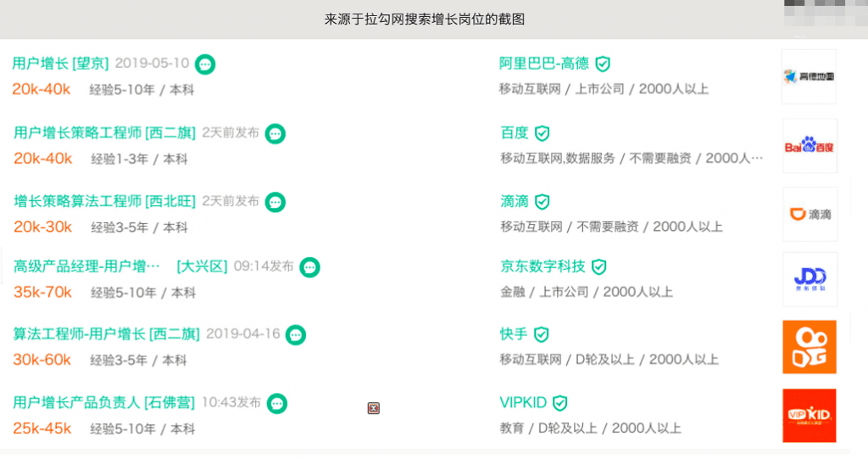This screenshot has width=868, height=459.
Task: Open job title 算法工程师-用户增长 [西二旗]
Action: (x=106, y=334)
